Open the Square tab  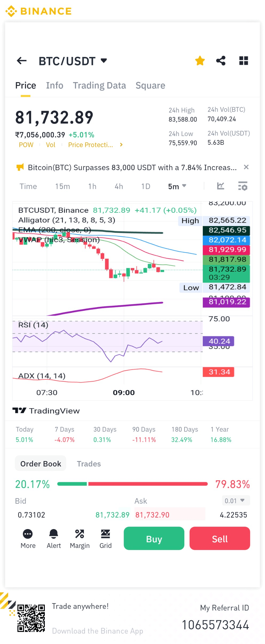click(150, 85)
